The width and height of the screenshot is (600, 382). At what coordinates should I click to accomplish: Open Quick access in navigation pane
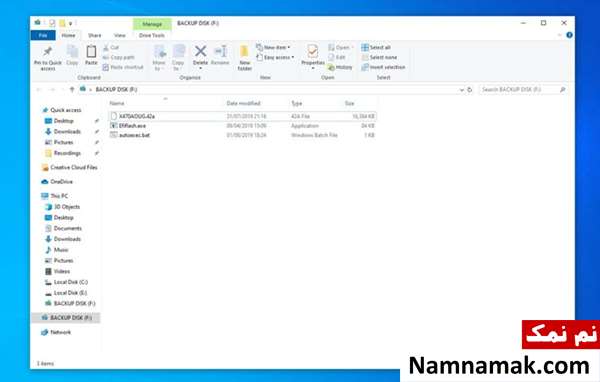tap(65, 110)
